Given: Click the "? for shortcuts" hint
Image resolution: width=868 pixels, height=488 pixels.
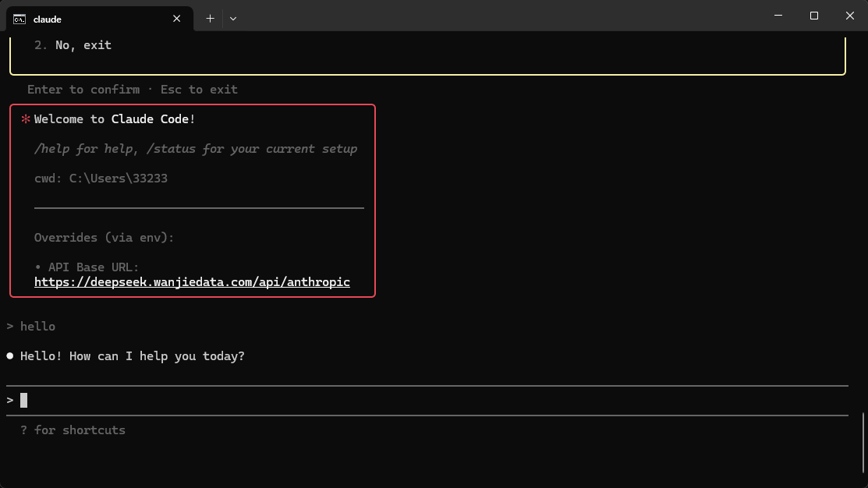Looking at the screenshot, I should 73,430.
